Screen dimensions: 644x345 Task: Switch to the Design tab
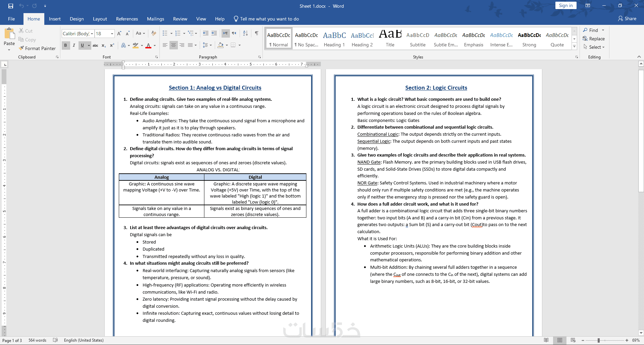point(77,19)
